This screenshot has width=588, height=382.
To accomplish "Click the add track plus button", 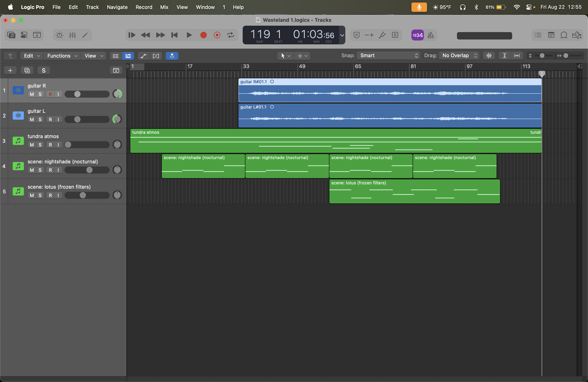I will pyautogui.click(x=10, y=71).
